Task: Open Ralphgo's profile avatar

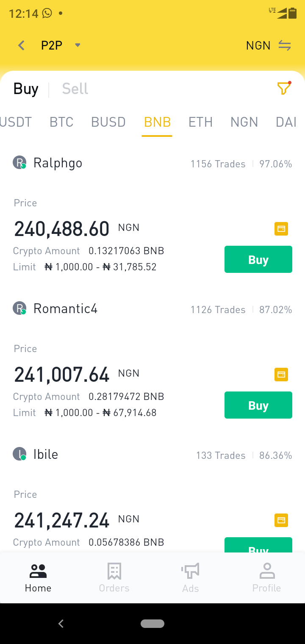Action: tap(19, 162)
